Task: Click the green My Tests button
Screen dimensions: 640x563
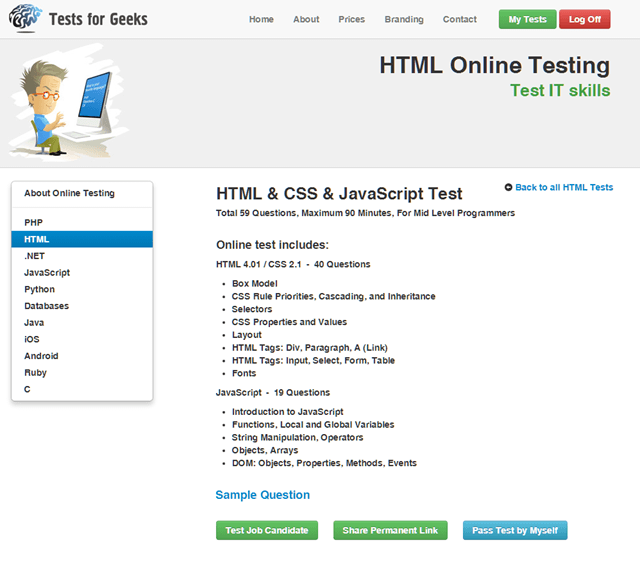Action: [527, 19]
